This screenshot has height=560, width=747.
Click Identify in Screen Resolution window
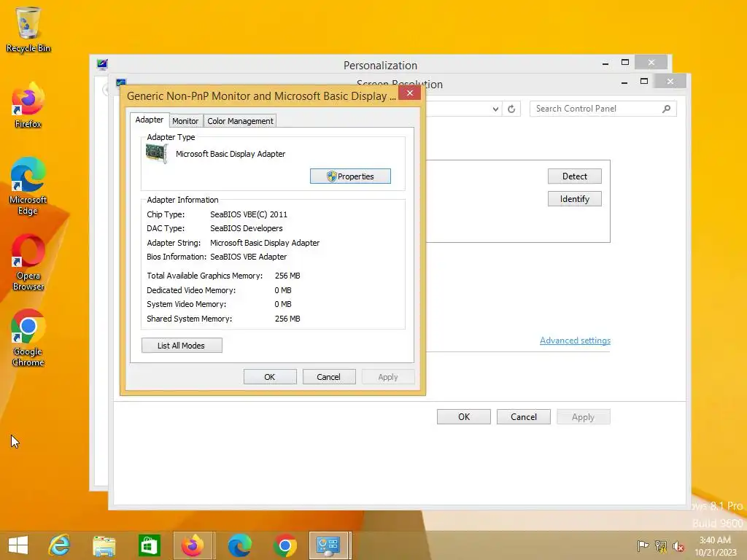[575, 199]
